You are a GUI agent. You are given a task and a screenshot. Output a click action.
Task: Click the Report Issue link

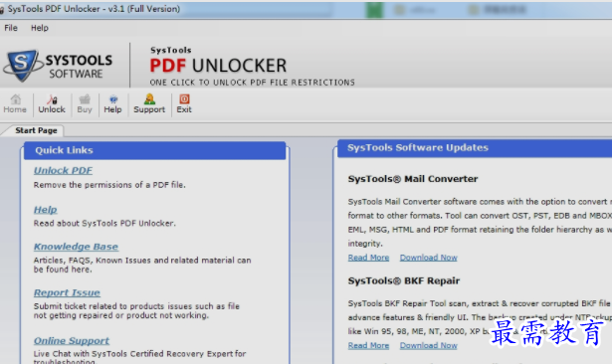(67, 292)
